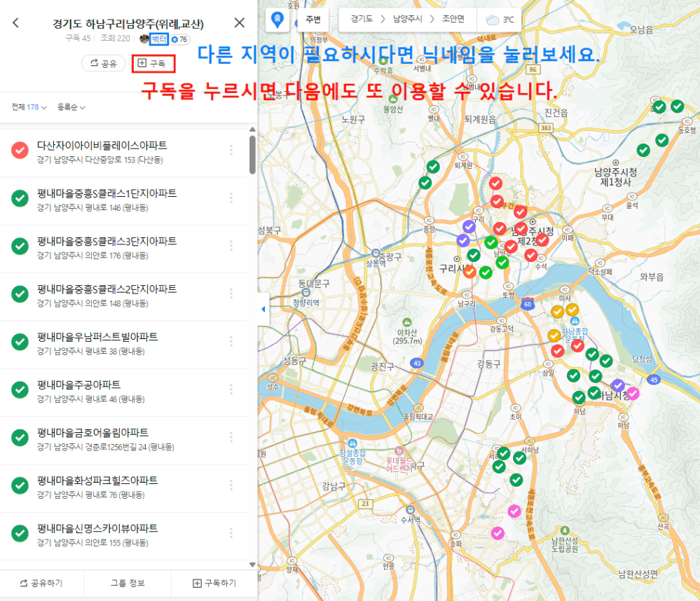The height and width of the screenshot is (601, 700).
Task: Open options for 평내마을우남퍼스트빌아파트 row
Action: 231,341
